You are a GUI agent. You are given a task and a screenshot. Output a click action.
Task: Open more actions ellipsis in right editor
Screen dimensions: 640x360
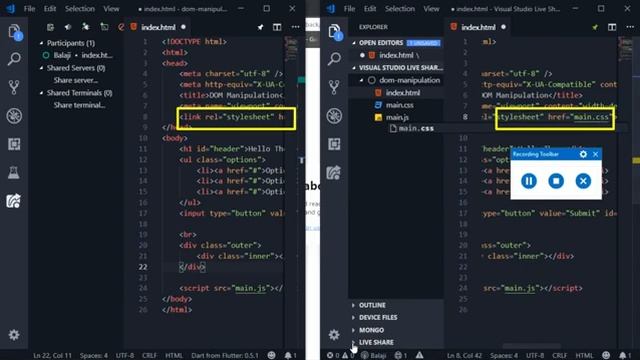point(630,27)
